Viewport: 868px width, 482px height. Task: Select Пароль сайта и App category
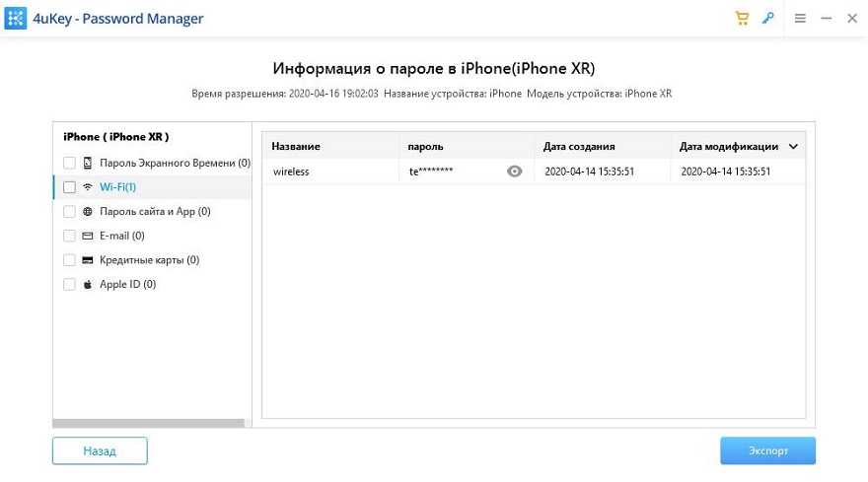tap(155, 211)
